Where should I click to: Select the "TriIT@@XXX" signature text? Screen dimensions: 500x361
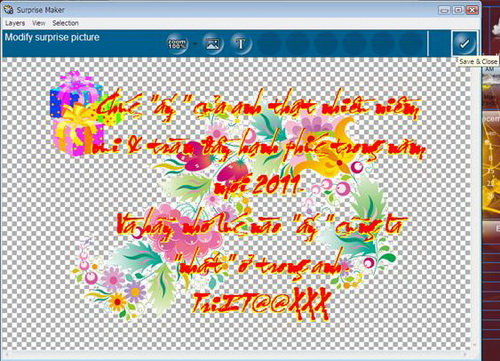[261, 304]
